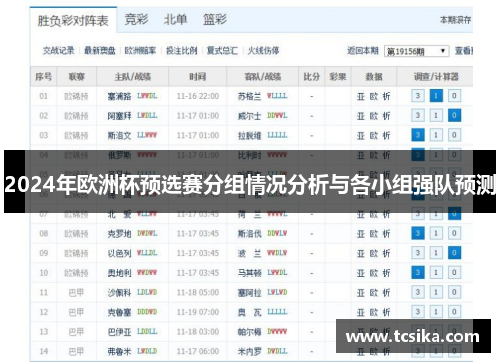Viewport: 500px width, 362px height.
Task: Click home team 塞浦路 in row 01
Action: (x=119, y=96)
